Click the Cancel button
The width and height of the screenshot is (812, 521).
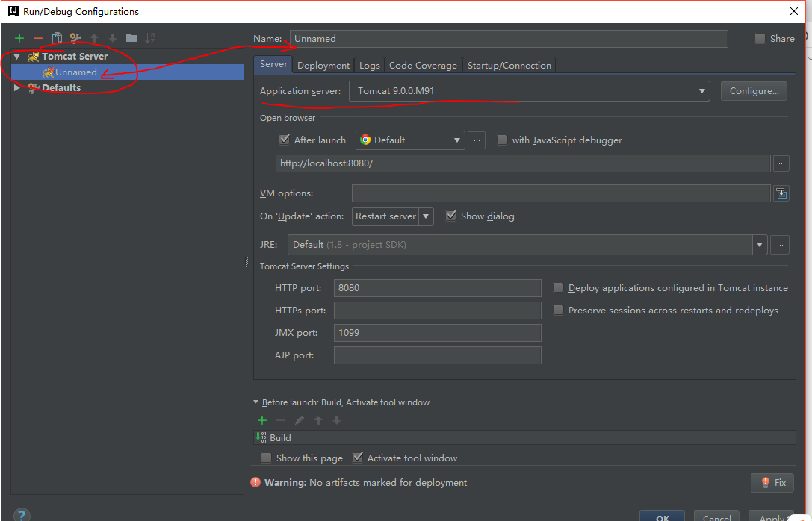click(716, 516)
